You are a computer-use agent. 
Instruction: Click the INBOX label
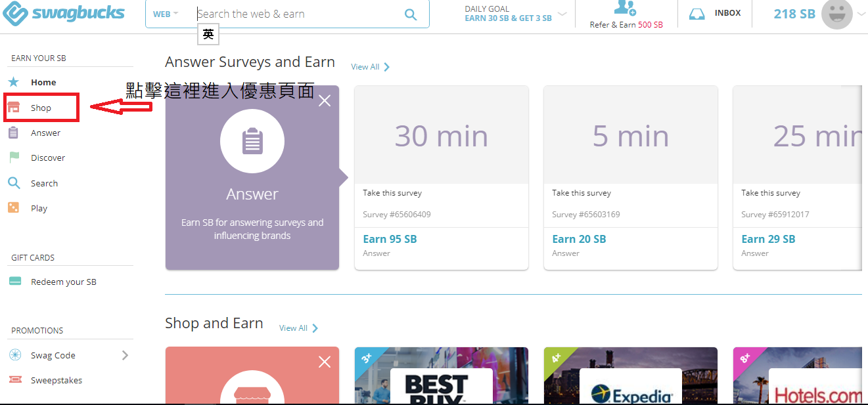coord(727,13)
